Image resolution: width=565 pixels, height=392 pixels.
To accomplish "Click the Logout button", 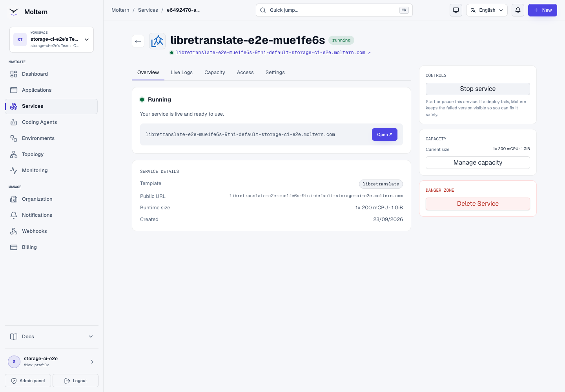I will pyautogui.click(x=75, y=381).
